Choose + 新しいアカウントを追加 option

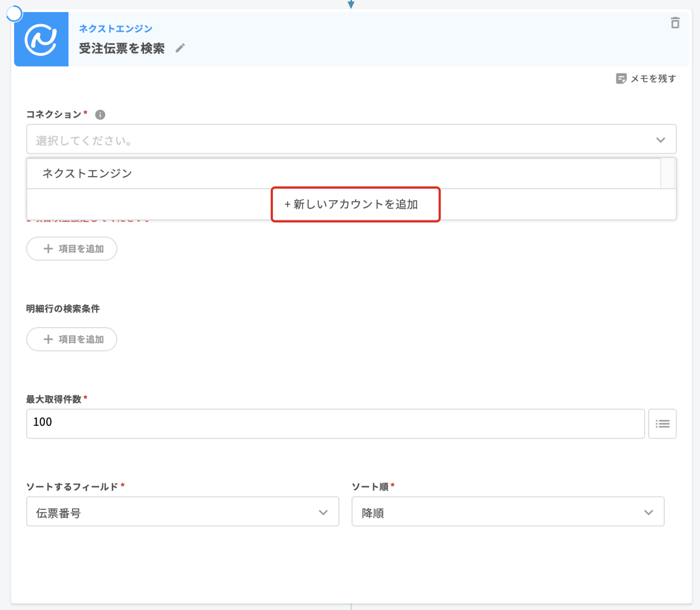[351, 204]
